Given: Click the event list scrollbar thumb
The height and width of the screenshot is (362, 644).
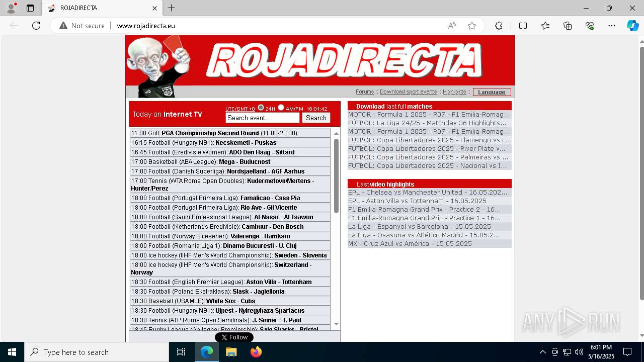Looking at the screenshot, I should click(x=336, y=175).
